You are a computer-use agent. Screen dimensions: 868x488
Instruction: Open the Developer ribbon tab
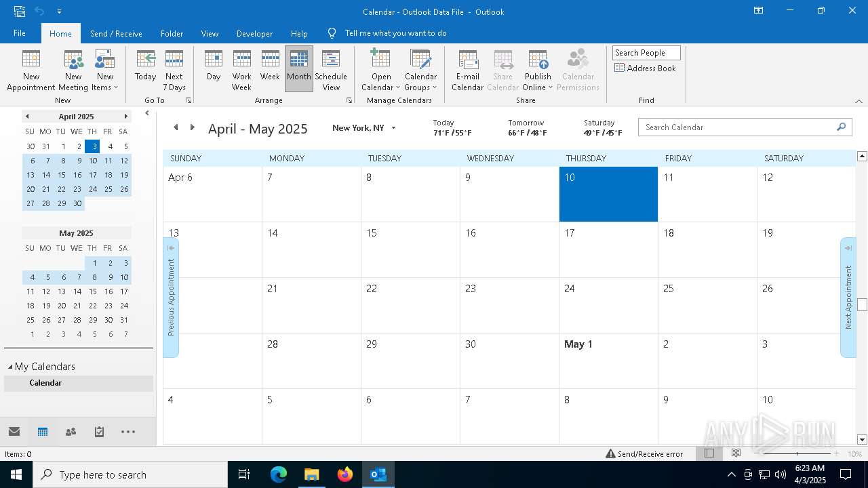(254, 33)
